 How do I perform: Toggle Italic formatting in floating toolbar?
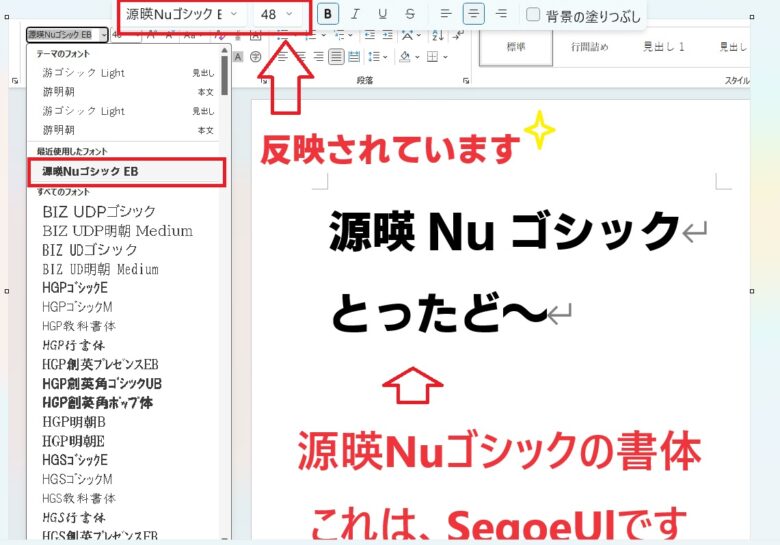tap(355, 14)
